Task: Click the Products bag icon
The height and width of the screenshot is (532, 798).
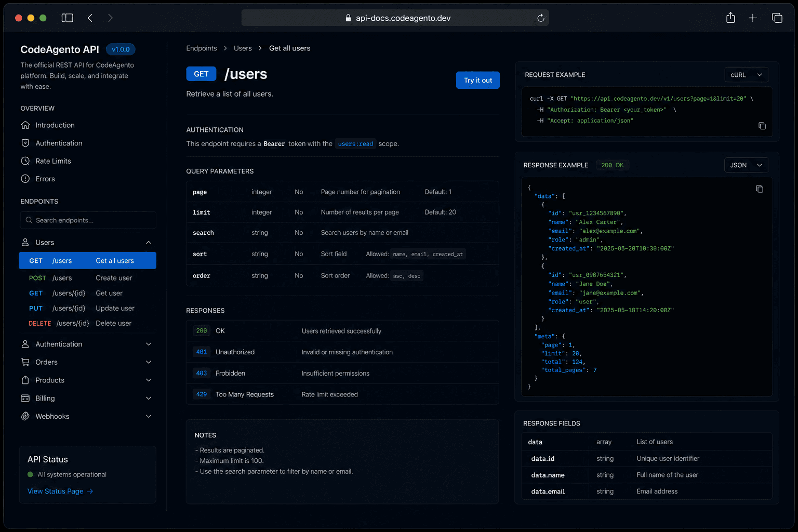Action: [25, 380]
